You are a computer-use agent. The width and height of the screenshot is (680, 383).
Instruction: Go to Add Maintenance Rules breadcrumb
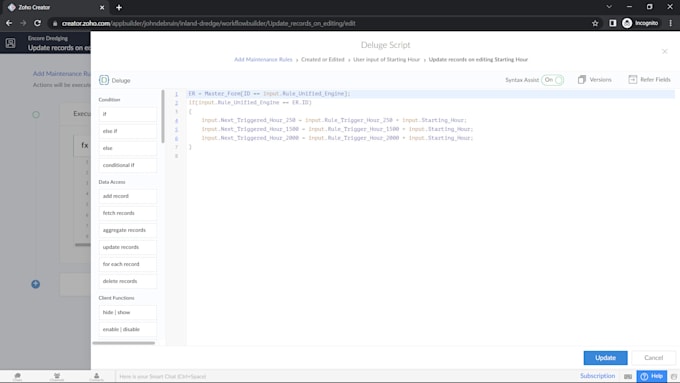coord(263,59)
